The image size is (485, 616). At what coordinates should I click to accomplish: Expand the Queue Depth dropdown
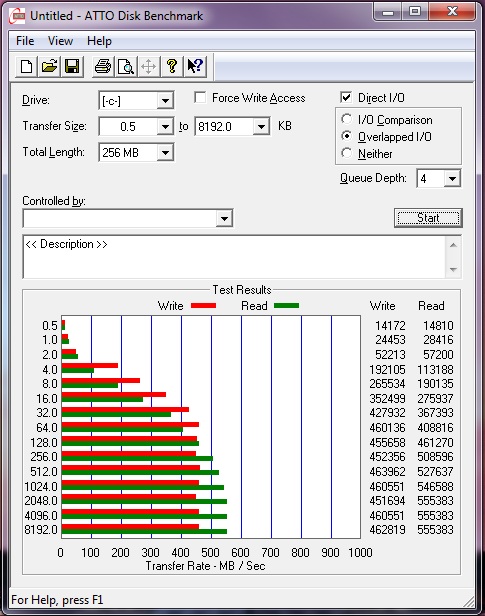tap(438, 179)
